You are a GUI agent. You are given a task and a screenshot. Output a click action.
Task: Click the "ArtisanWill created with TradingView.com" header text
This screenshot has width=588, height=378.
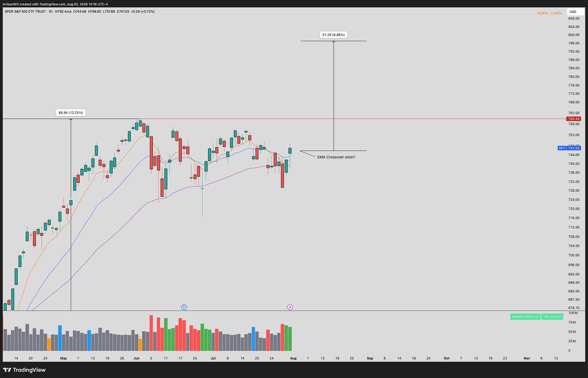33,4
